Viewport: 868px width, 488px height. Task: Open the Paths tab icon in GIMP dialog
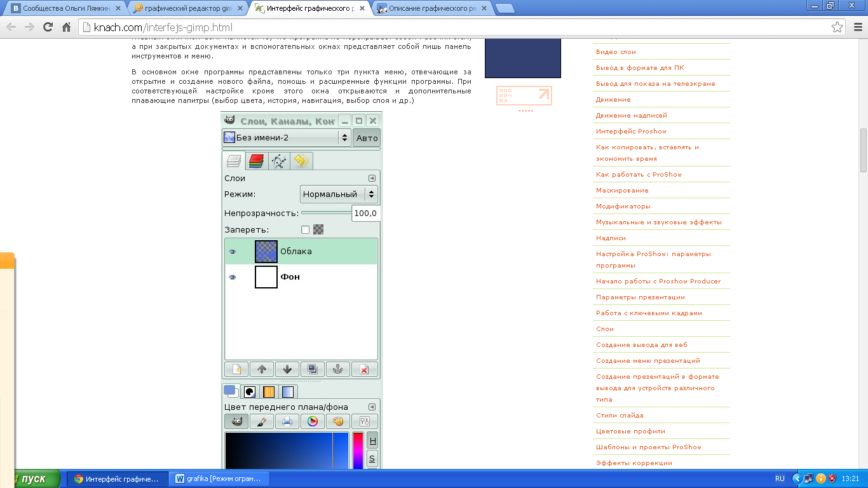(x=278, y=161)
